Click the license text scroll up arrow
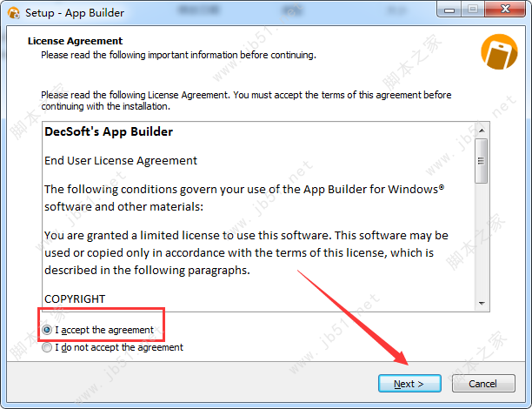532x409 pixels. pyautogui.click(x=481, y=130)
